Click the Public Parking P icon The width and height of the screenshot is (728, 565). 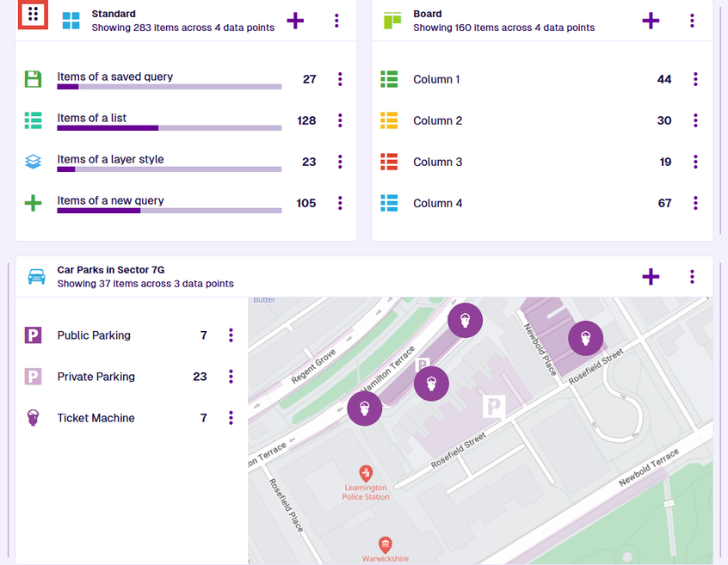click(x=33, y=335)
